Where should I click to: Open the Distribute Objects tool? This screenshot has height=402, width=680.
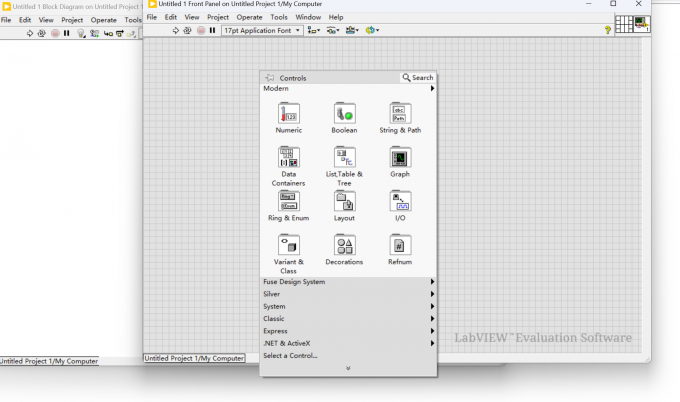pos(333,30)
